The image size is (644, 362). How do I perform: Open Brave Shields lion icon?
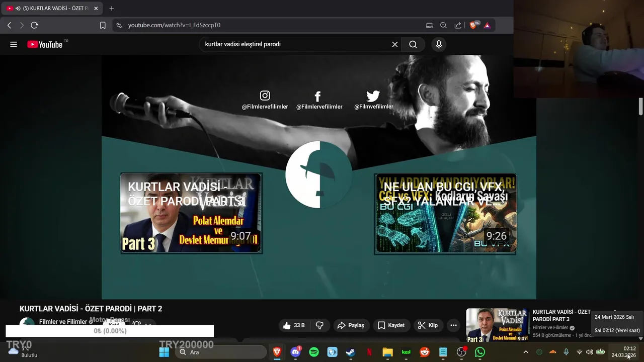473,25
